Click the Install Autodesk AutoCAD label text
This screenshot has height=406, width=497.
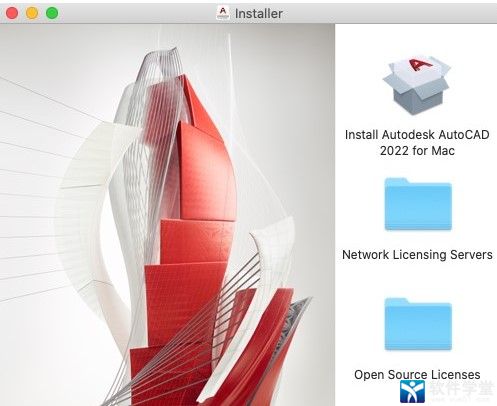pyautogui.click(x=417, y=135)
